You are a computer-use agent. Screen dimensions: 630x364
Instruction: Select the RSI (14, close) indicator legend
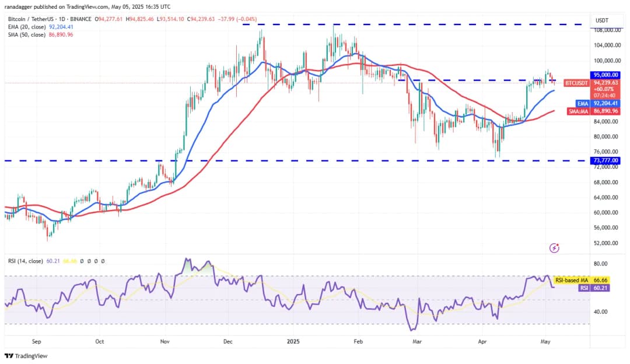26,261
